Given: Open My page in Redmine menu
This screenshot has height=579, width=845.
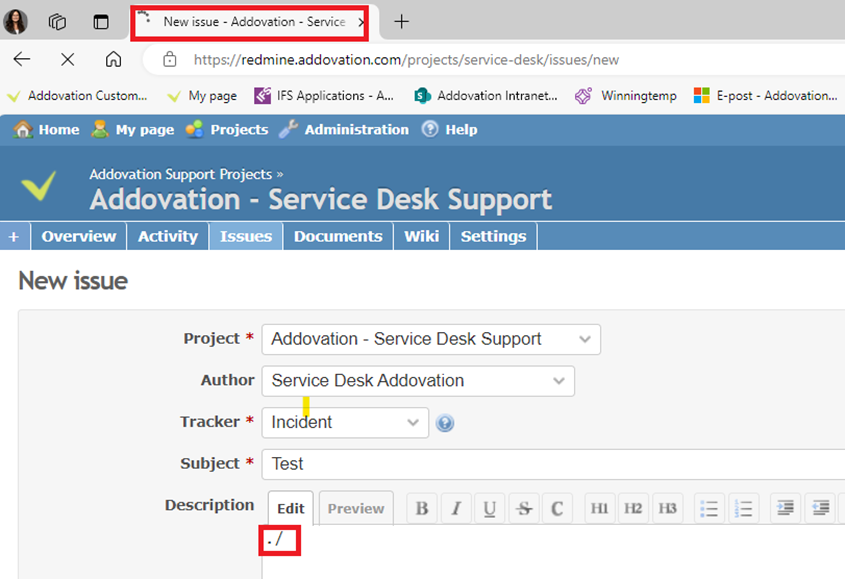Looking at the screenshot, I should tap(133, 129).
